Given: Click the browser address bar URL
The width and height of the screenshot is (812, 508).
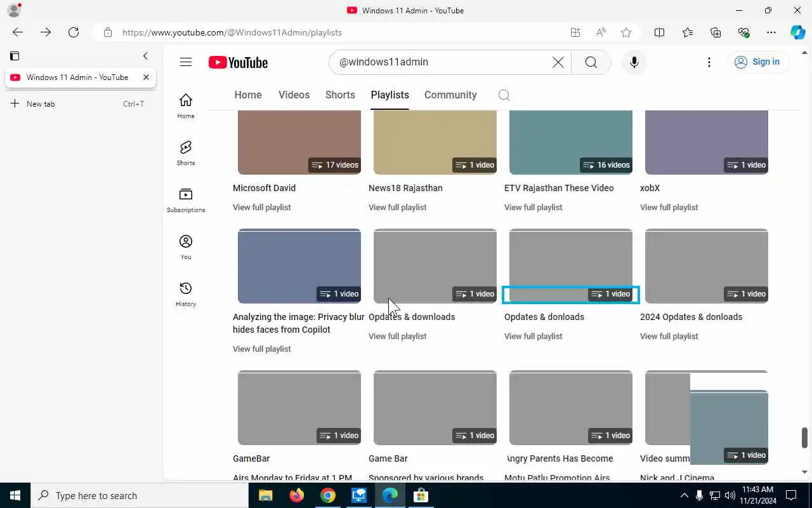Looking at the screenshot, I should 232,32.
